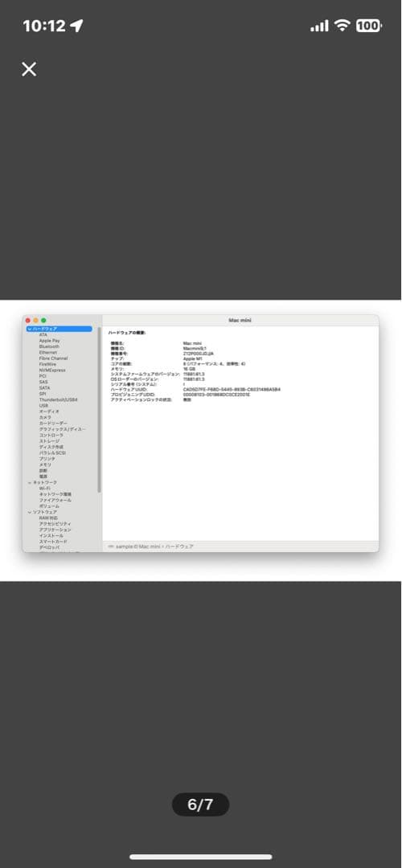Select メモリ in the sidebar

pos(45,465)
